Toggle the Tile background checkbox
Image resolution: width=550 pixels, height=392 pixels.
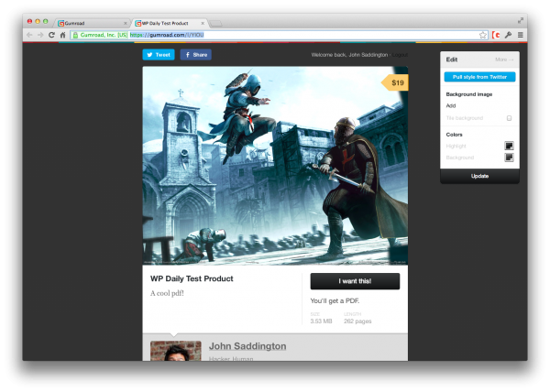[x=509, y=118]
